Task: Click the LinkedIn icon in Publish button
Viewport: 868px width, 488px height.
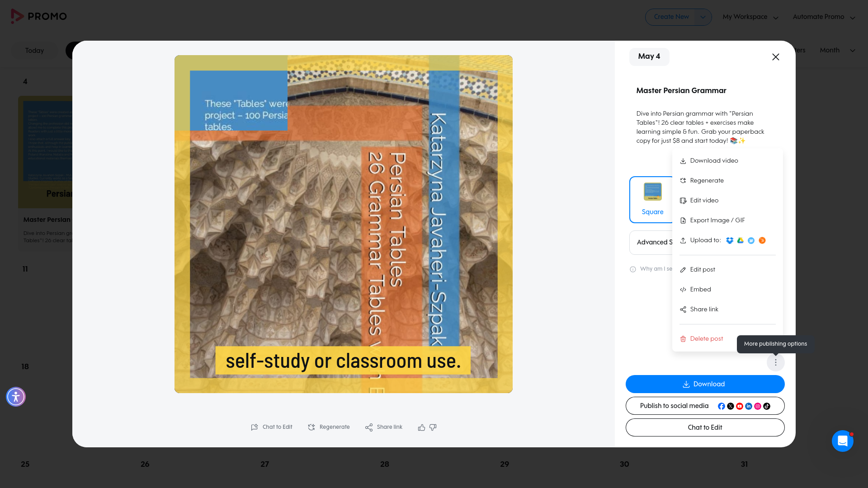Action: pyautogui.click(x=749, y=406)
